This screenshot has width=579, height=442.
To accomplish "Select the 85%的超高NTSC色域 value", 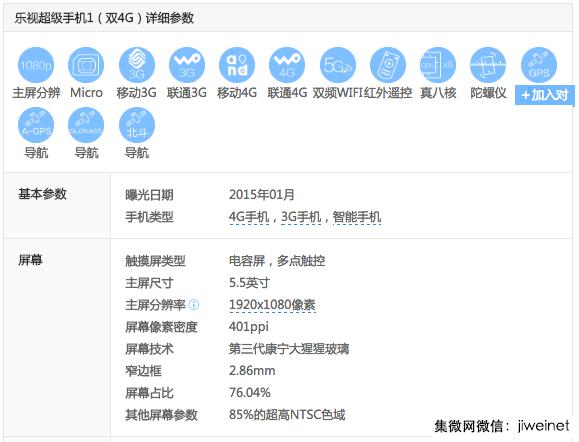I will point(287,415).
